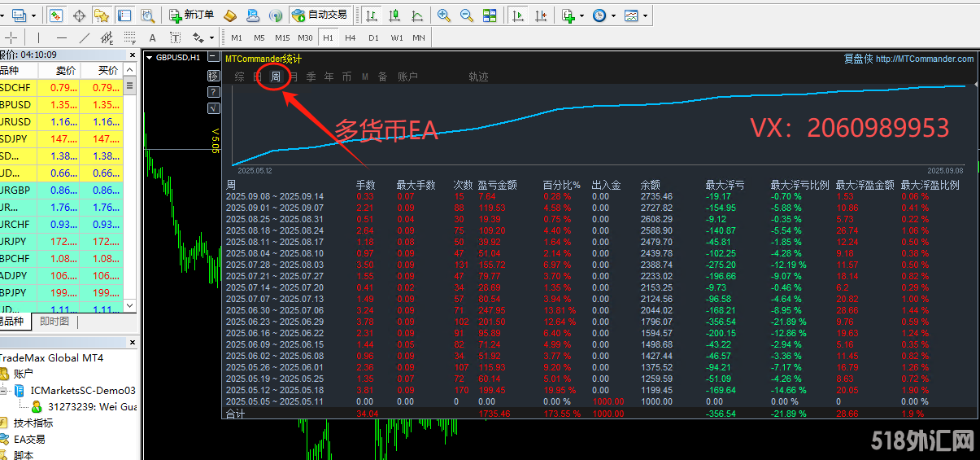Click the chart templates icon
This screenshot has width=980, height=460.
(x=631, y=15)
